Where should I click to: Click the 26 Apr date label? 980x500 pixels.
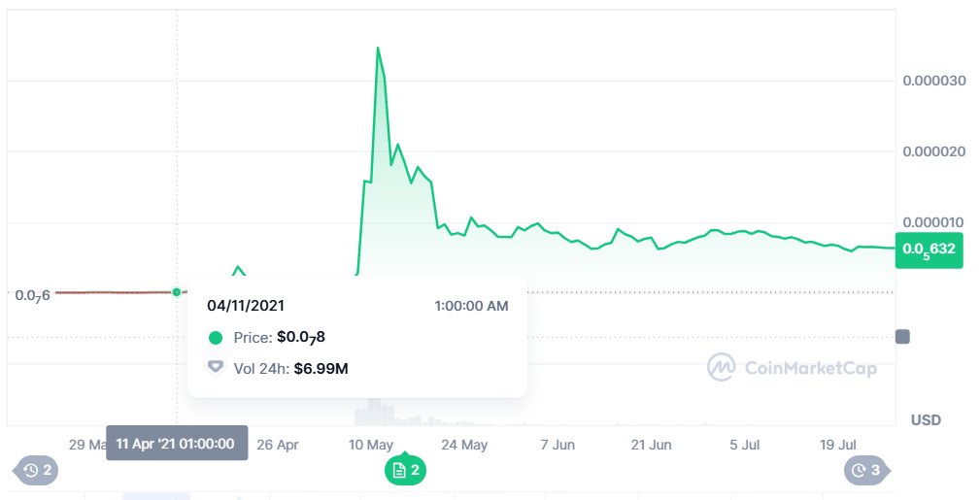click(x=277, y=445)
